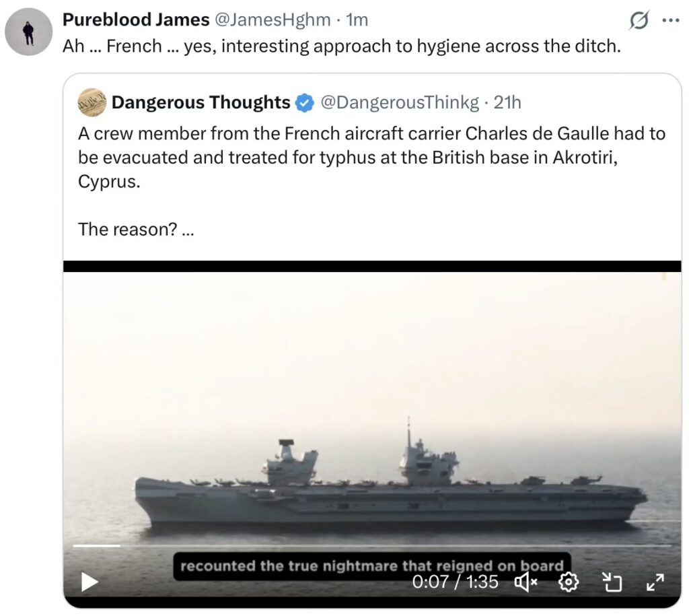
Task: Open quoted tweet text about Charles de Gaulle
Action: click(371, 158)
